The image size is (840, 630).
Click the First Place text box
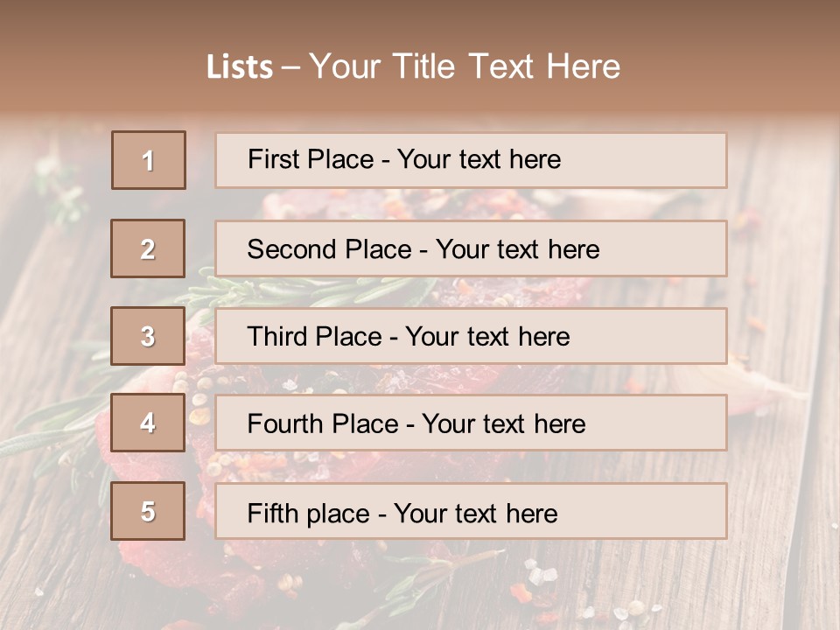[471, 160]
